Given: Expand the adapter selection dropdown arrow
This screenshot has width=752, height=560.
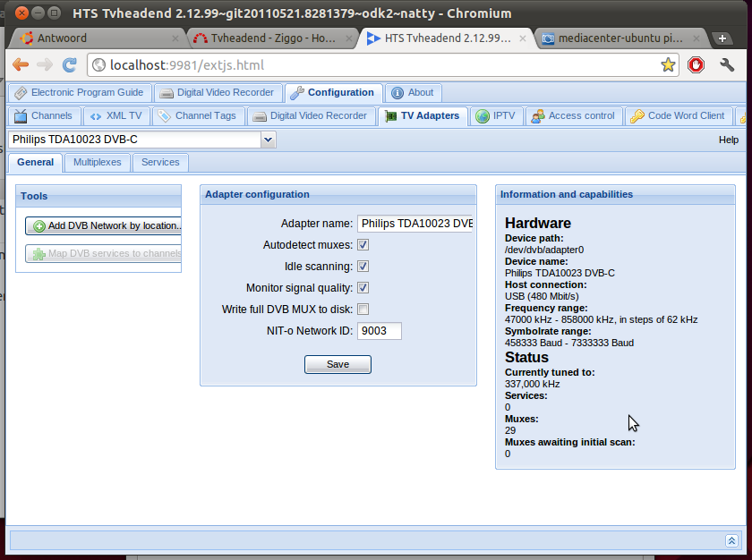Looking at the screenshot, I should tap(268, 140).
